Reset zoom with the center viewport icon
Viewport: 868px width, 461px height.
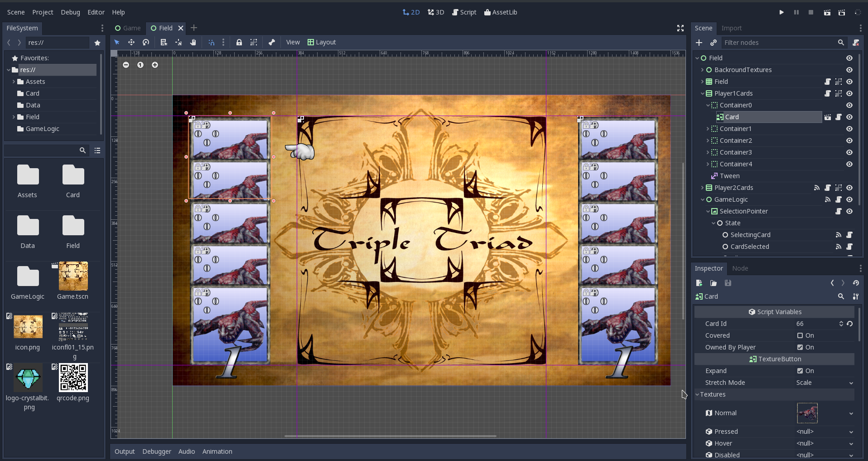click(x=140, y=65)
